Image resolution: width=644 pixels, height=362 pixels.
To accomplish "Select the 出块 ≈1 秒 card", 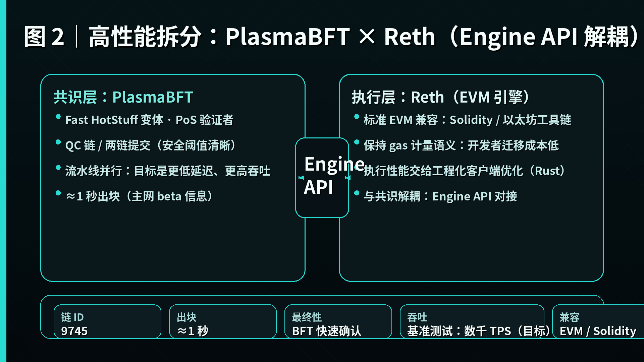I will 223,322.
